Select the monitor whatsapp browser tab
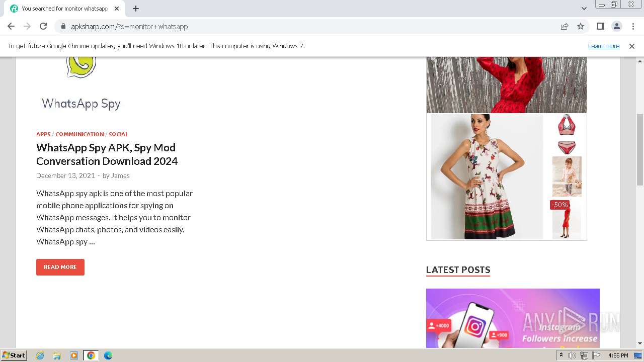 [64, 9]
